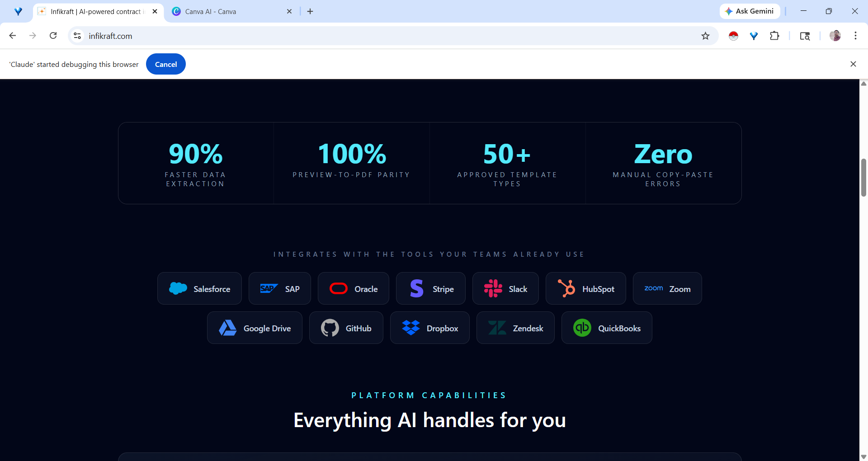
Task: Open the red and white extension icon
Action: pyautogui.click(x=733, y=36)
